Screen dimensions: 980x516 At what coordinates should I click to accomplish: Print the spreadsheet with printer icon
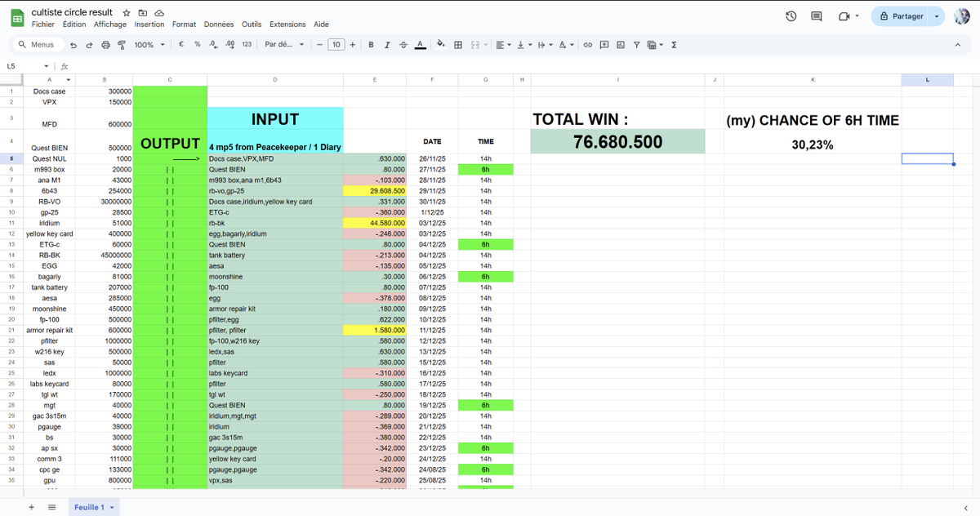(x=105, y=45)
